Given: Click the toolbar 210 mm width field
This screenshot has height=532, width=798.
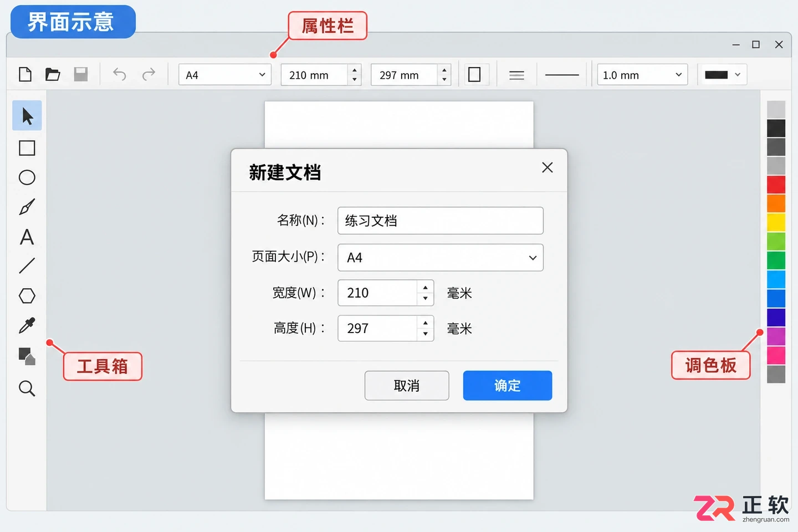Looking at the screenshot, I should [315, 75].
